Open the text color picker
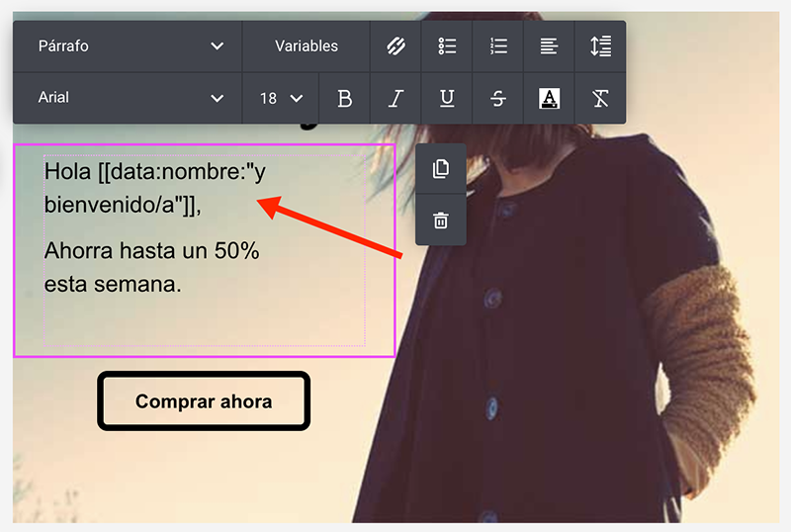Image resolution: width=791 pixels, height=532 pixels. 549,98
